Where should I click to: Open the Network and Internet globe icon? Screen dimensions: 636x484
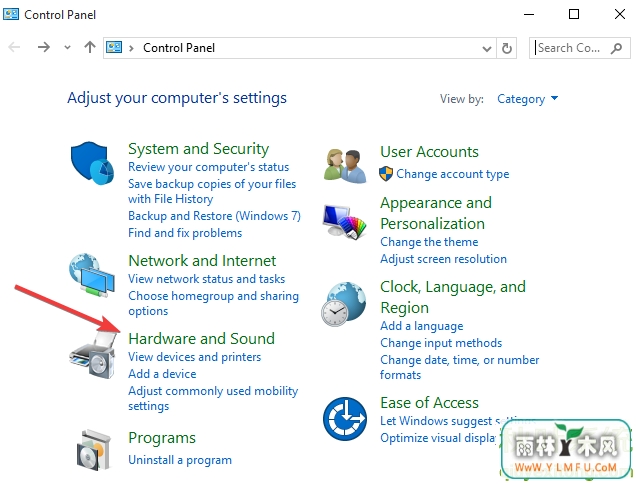click(x=92, y=275)
